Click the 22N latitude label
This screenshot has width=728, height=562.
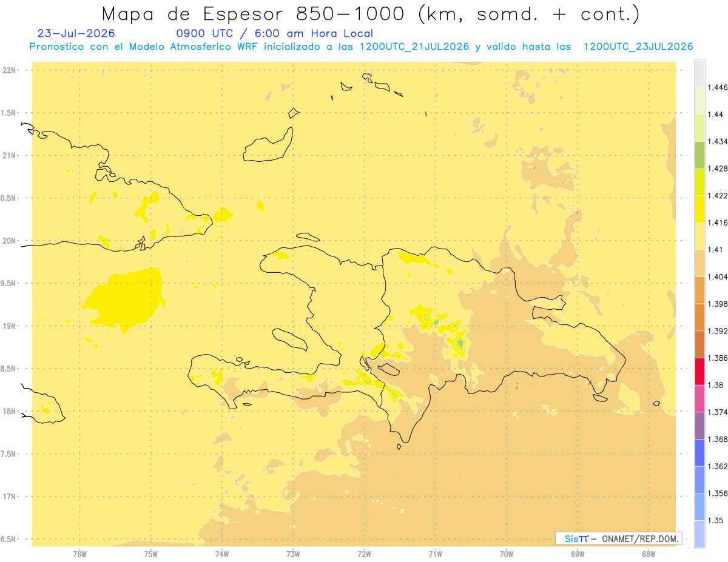pos(10,70)
